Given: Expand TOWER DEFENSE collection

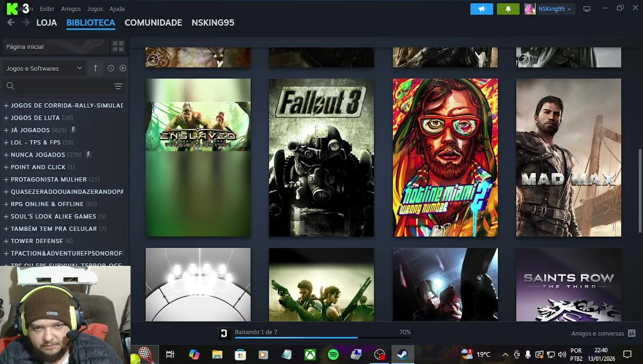Looking at the screenshot, I should [6, 241].
